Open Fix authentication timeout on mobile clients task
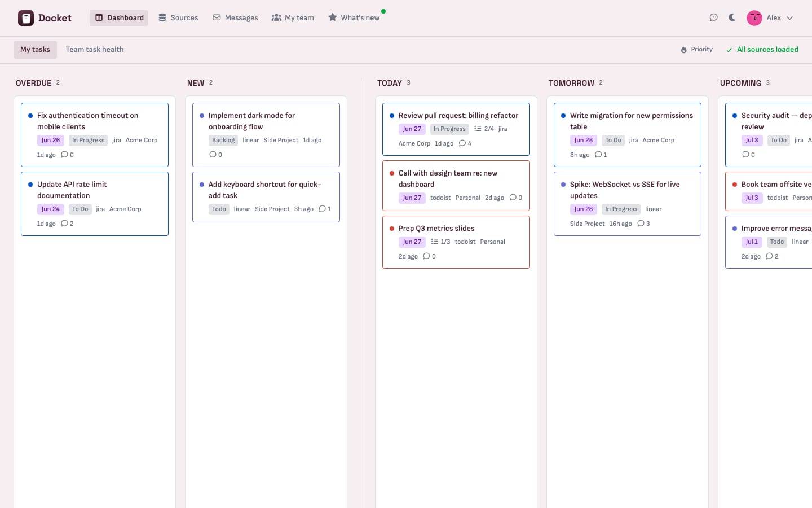Screen dimensions: 812x508 tap(95, 135)
